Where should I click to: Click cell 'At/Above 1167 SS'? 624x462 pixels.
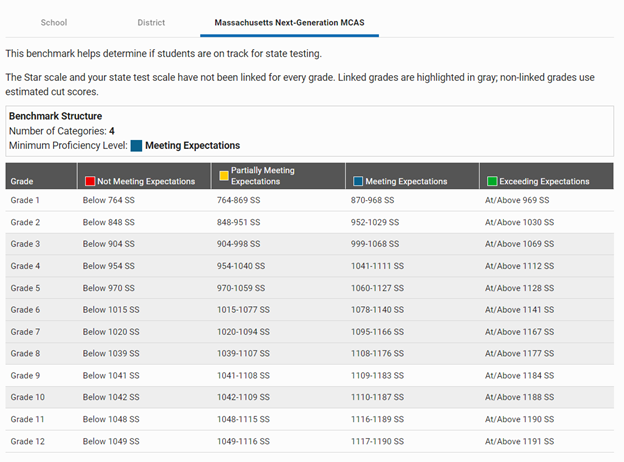(x=519, y=332)
